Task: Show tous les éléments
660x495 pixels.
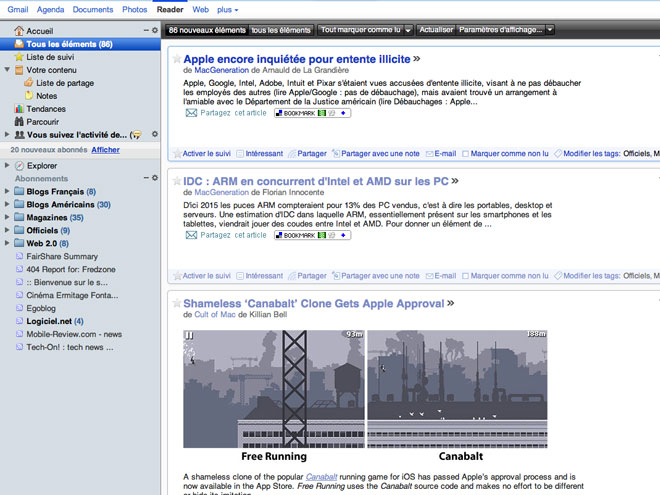Action: click(x=281, y=30)
